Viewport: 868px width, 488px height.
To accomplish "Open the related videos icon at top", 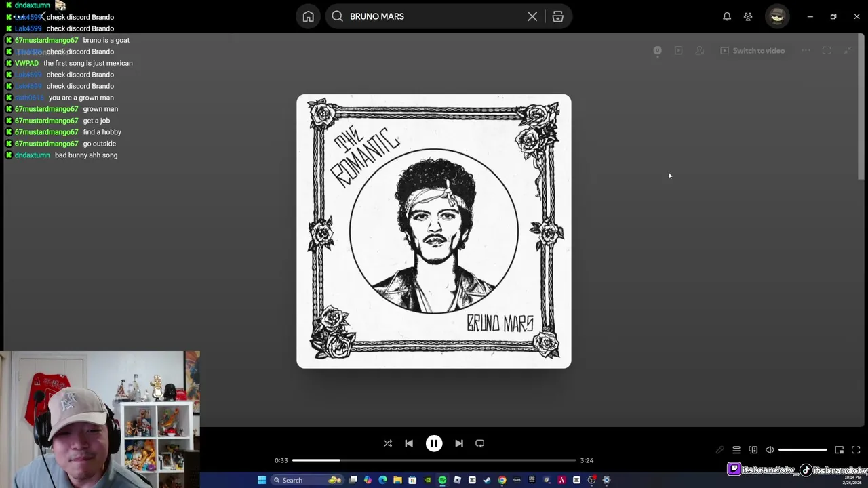I will coord(678,51).
